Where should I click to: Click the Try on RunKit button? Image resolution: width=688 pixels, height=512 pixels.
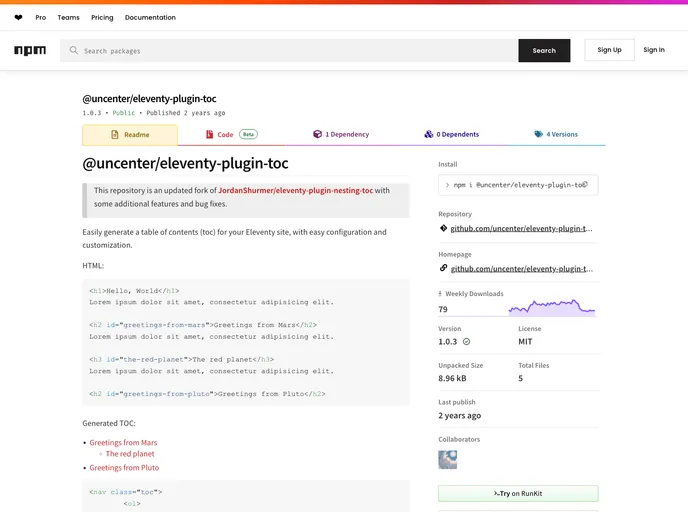click(x=518, y=494)
